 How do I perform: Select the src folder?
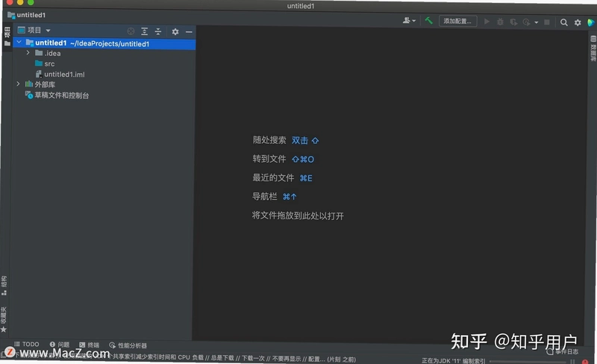coord(45,63)
